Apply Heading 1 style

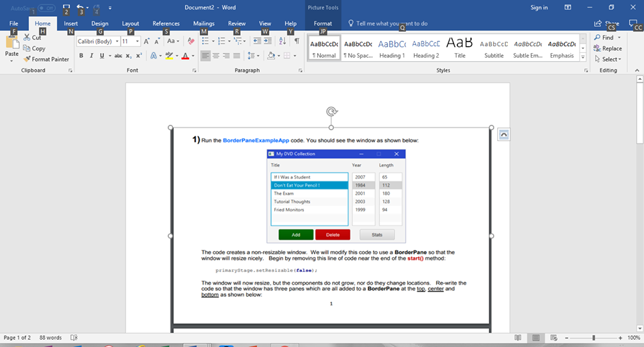[x=392, y=48]
